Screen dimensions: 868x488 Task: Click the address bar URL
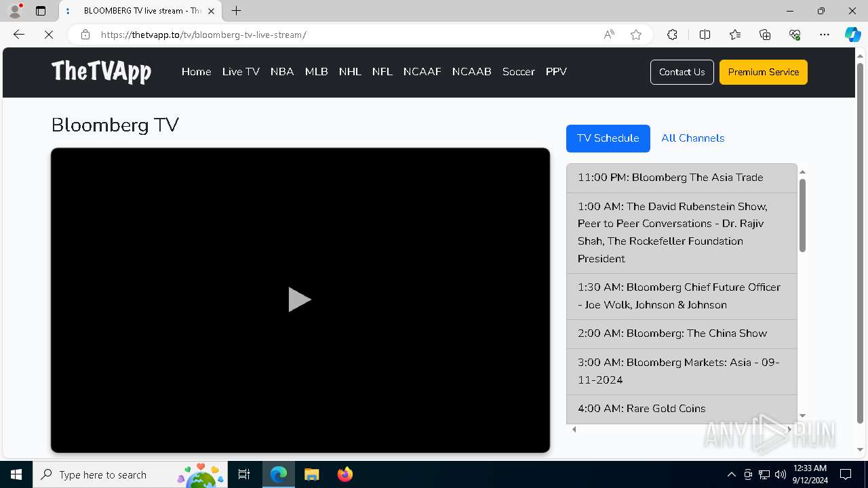tap(203, 35)
